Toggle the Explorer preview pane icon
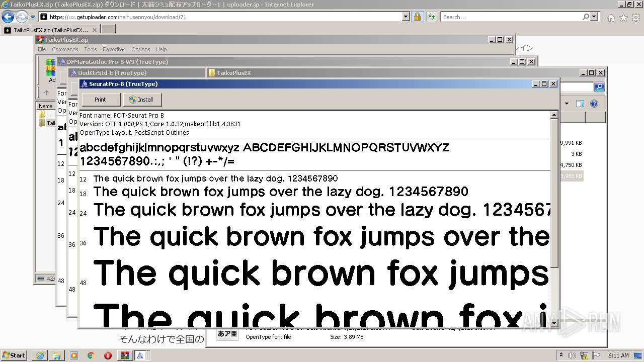Image resolution: width=644 pixels, height=362 pixels. pyautogui.click(x=580, y=104)
